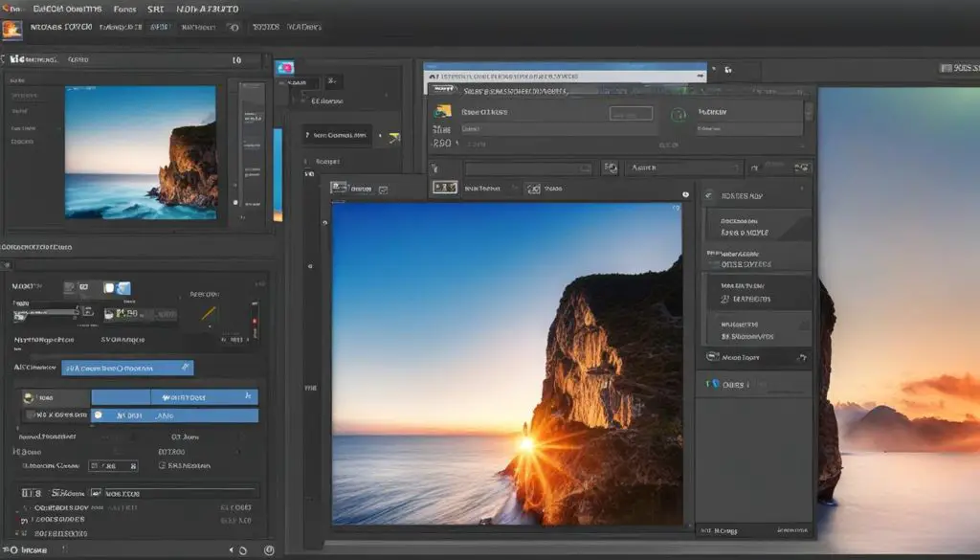
Task: Open the SRI menu
Action: click(x=155, y=10)
